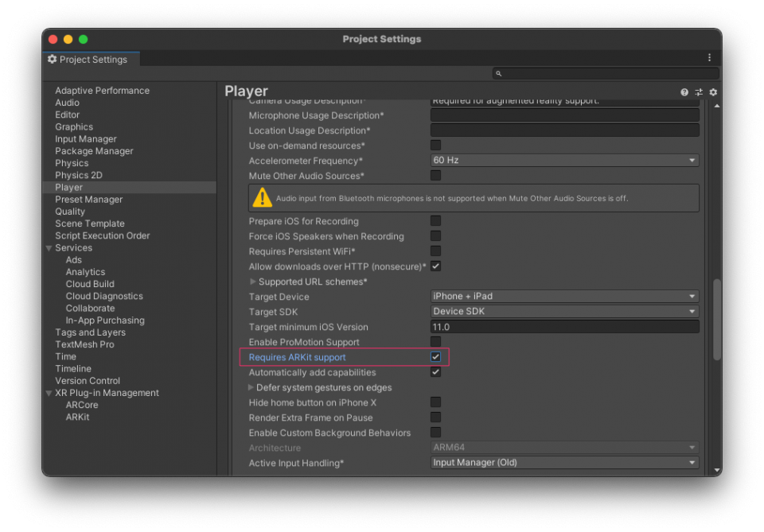The width and height of the screenshot is (764, 532).
Task: Click the gear on Project Settings tab
Action: coord(51,59)
